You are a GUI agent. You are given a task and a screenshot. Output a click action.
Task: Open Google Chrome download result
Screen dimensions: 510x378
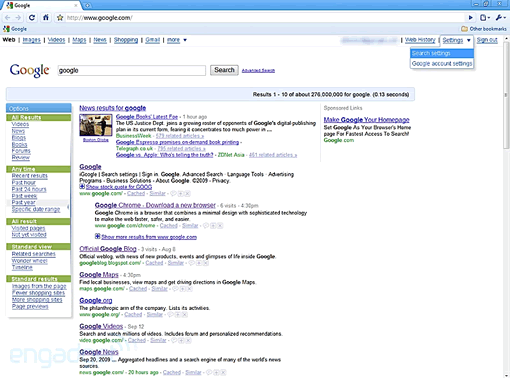pyautogui.click(x=155, y=205)
